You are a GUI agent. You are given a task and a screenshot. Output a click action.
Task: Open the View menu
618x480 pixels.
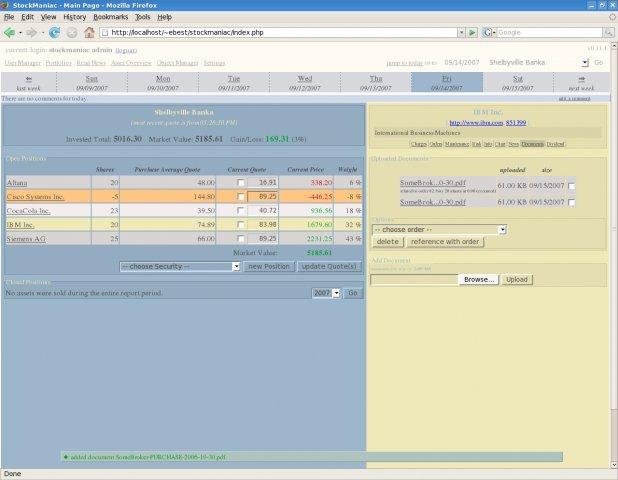[48, 17]
